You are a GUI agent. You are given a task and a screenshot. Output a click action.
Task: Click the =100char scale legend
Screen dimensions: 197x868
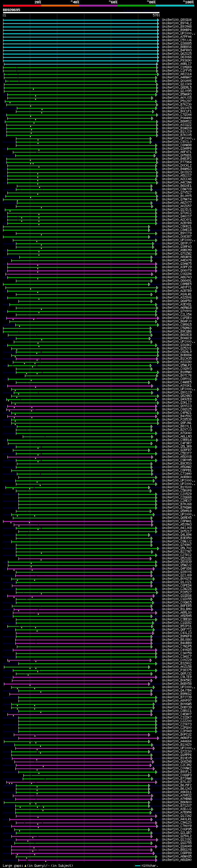(146, 865)
